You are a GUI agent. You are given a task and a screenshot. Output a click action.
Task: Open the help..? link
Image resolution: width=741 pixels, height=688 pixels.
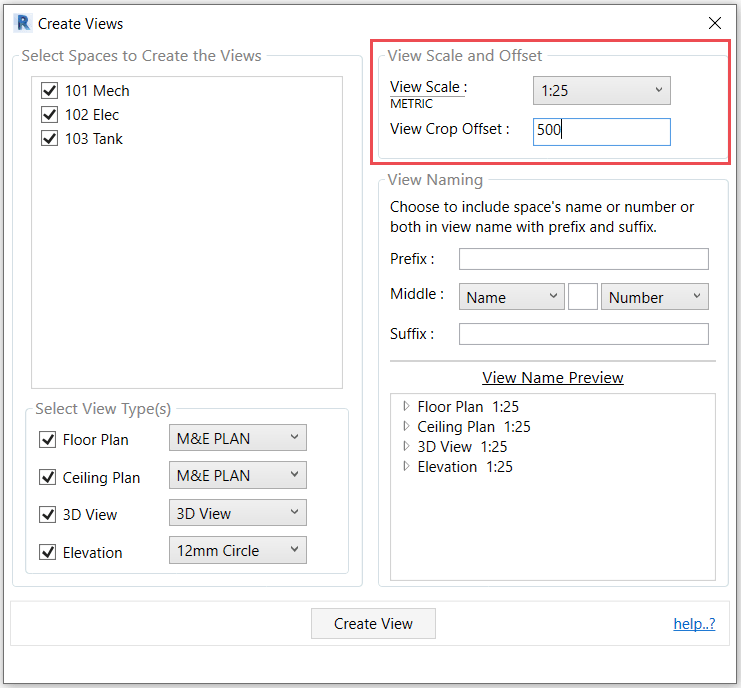694,624
